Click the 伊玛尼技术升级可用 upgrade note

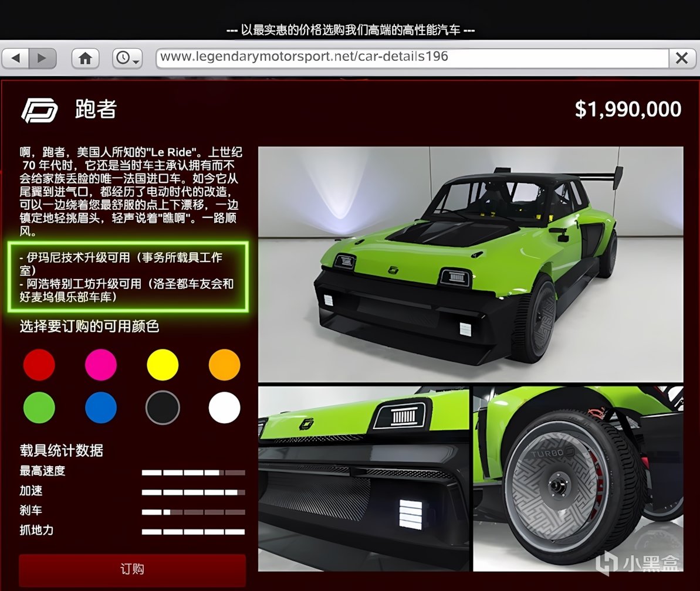click(121, 264)
